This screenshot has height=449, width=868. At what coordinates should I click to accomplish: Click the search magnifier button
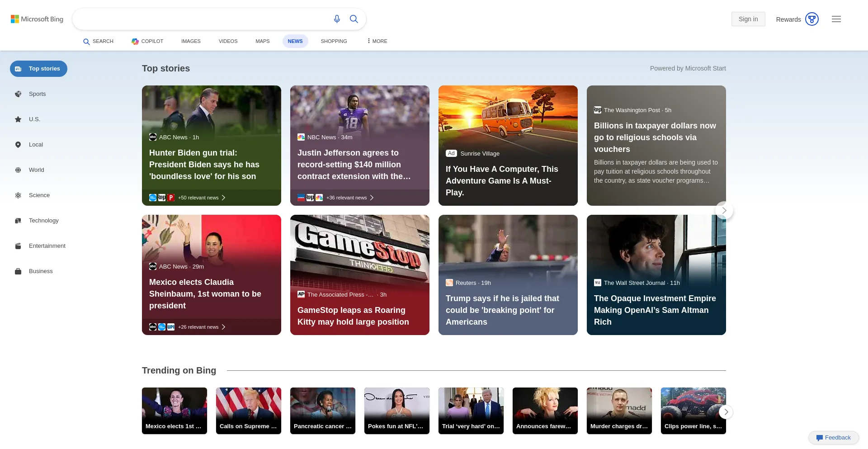354,19
